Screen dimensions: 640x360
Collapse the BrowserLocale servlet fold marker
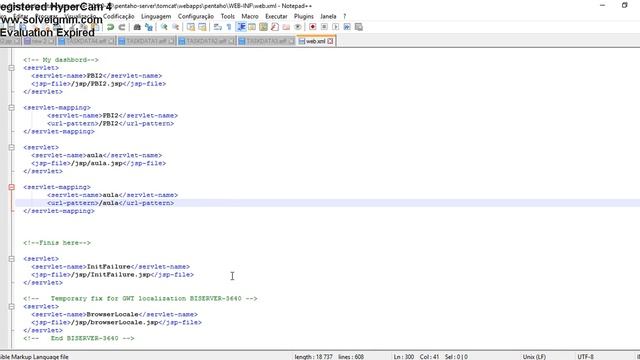[11, 307]
